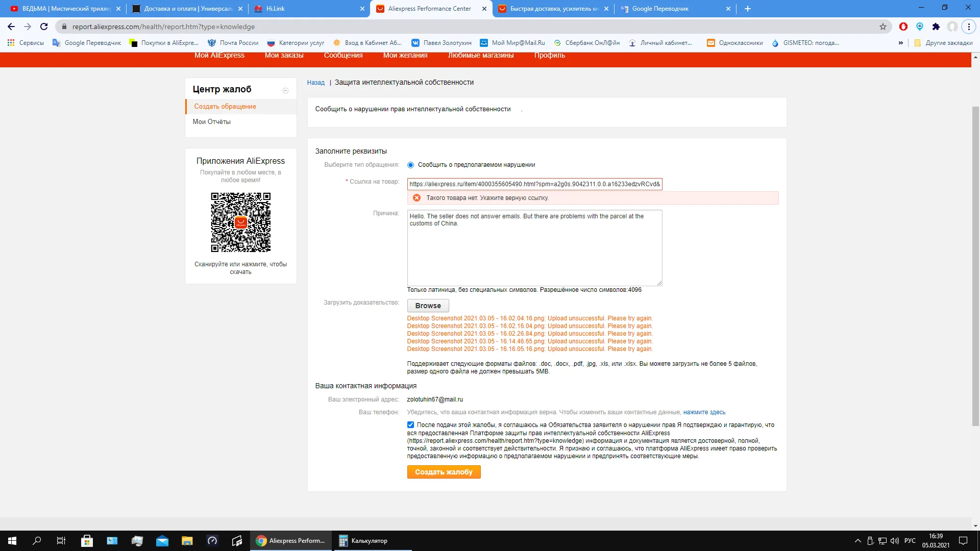Open the Mail app in the taskbar

tap(162, 541)
